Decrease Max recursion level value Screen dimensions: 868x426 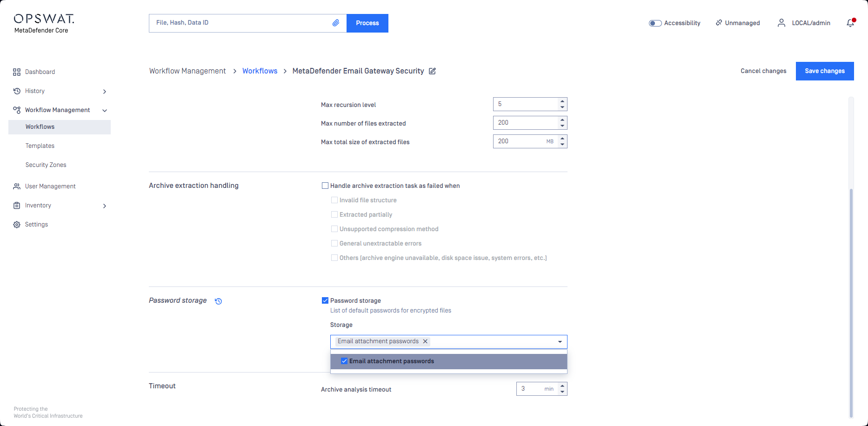pyautogui.click(x=562, y=107)
